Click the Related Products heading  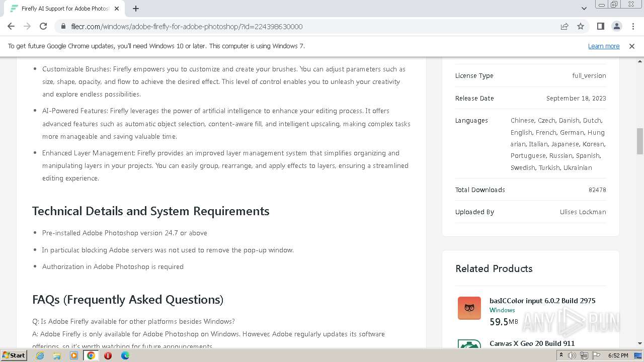pos(494,268)
